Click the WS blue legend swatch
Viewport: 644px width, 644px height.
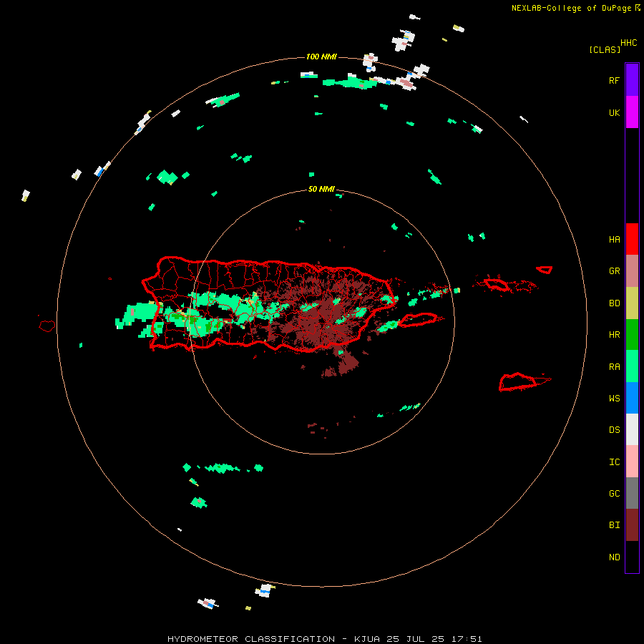[632, 398]
